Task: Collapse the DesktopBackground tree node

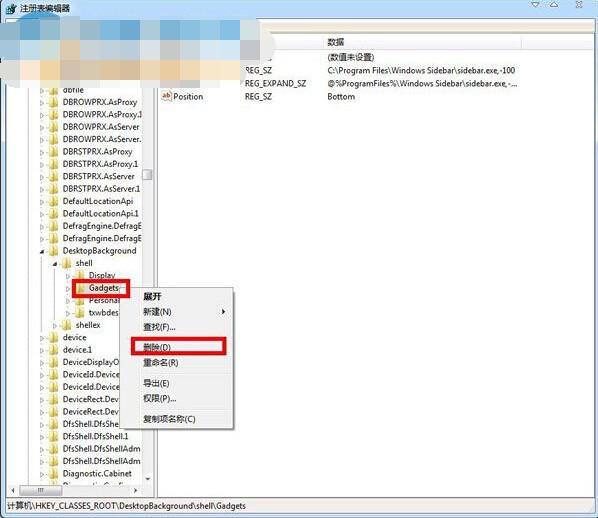Action: point(42,251)
